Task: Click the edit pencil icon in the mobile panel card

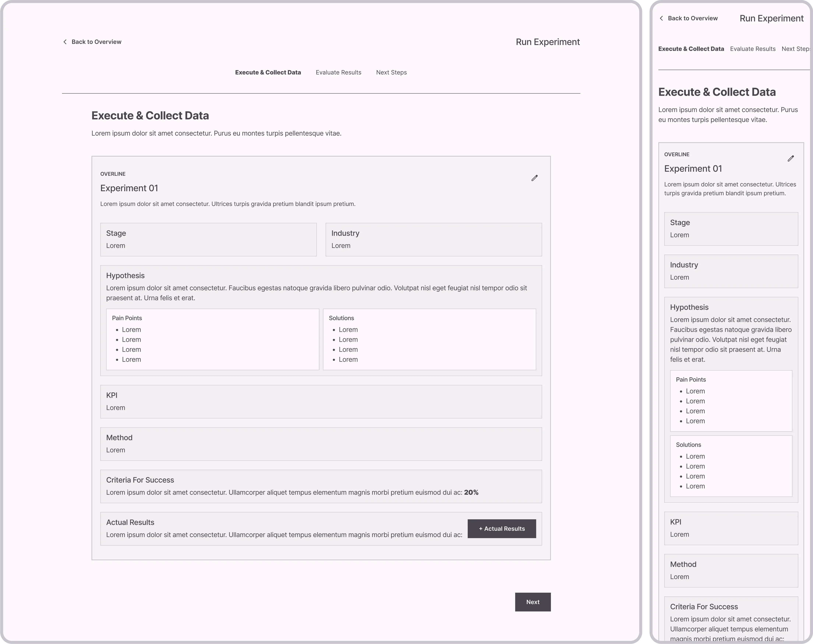Action: tap(791, 158)
